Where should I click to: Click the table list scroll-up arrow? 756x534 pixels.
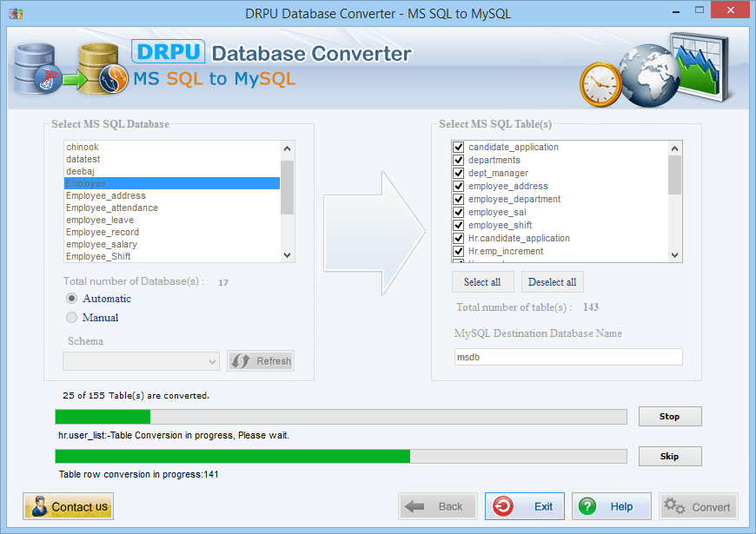[x=674, y=148]
